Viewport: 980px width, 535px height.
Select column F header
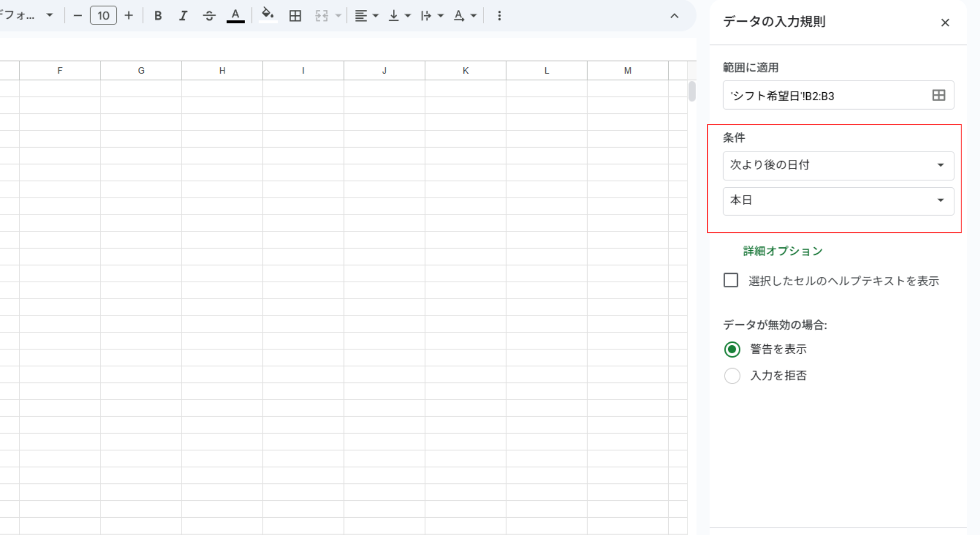coord(60,70)
